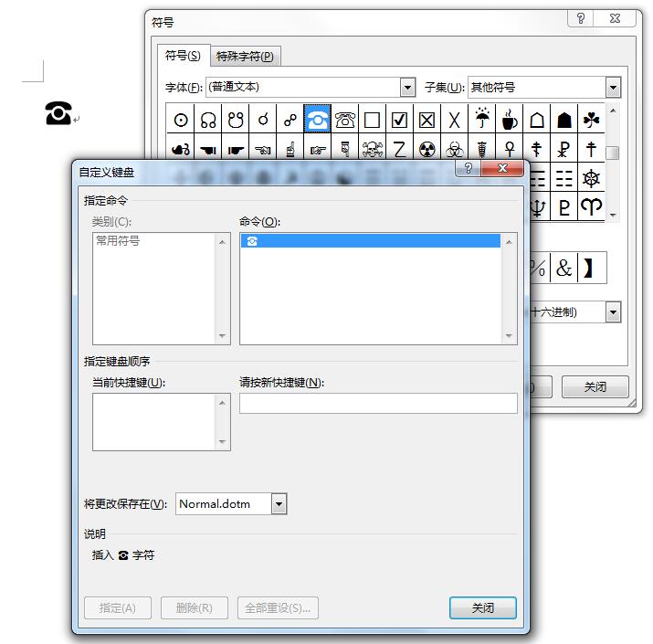
Task: Open help in Customize Keyboard dialog
Action: point(469,168)
